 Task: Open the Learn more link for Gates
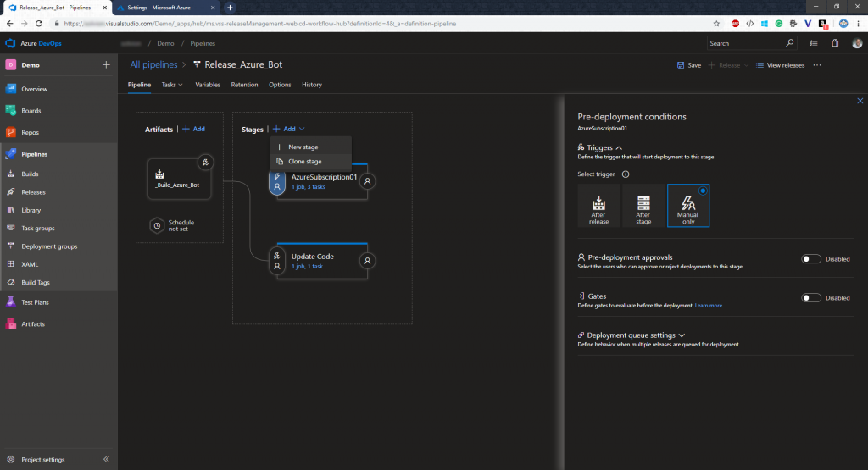708,305
